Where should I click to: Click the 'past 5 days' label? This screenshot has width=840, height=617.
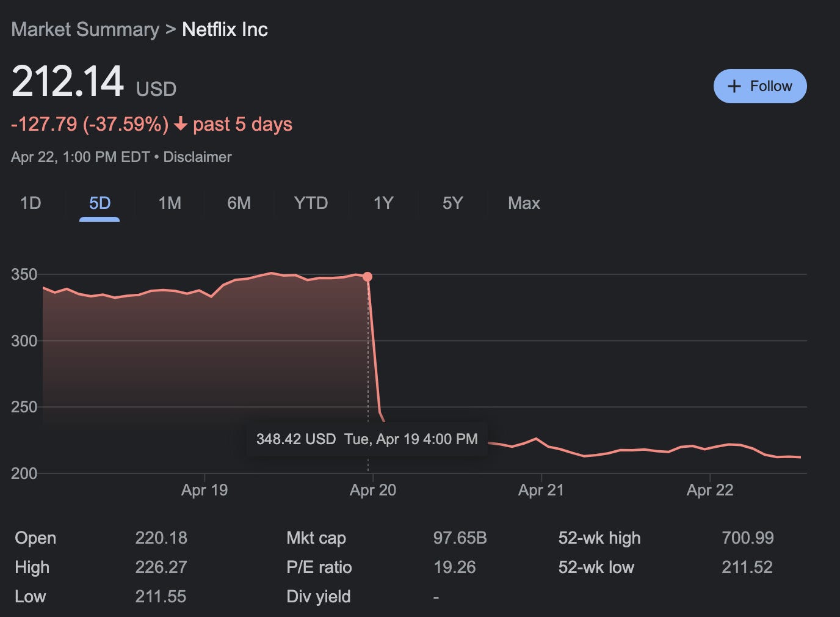click(242, 124)
